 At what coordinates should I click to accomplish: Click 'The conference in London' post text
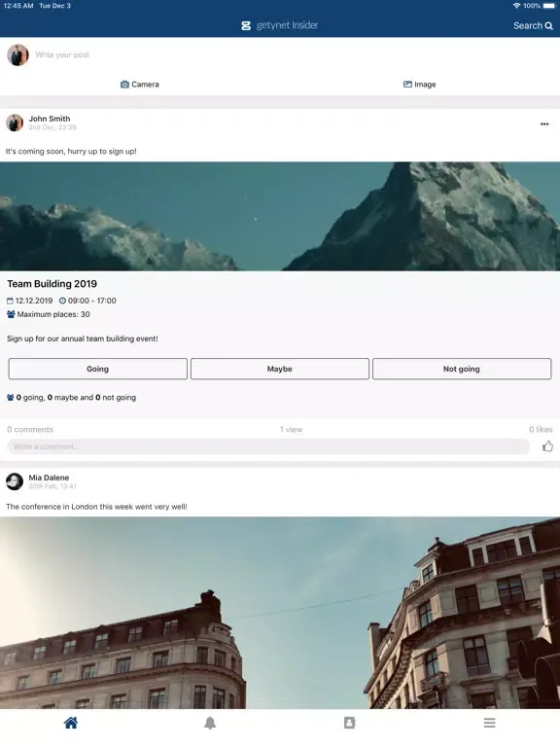[96, 507]
